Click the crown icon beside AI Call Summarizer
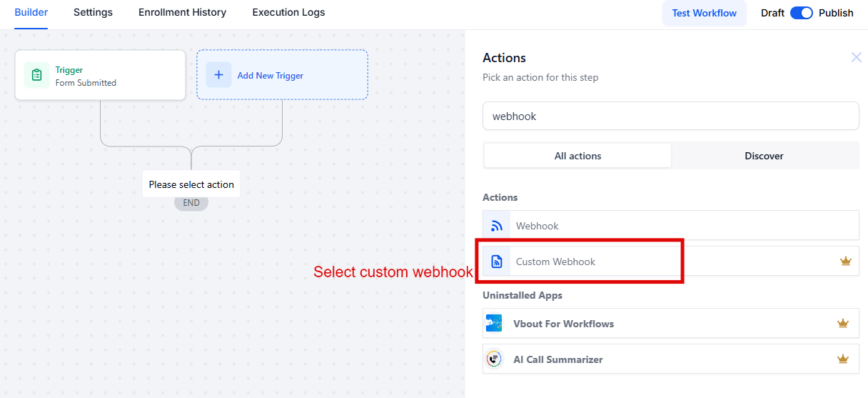The width and height of the screenshot is (868, 398). point(843,359)
